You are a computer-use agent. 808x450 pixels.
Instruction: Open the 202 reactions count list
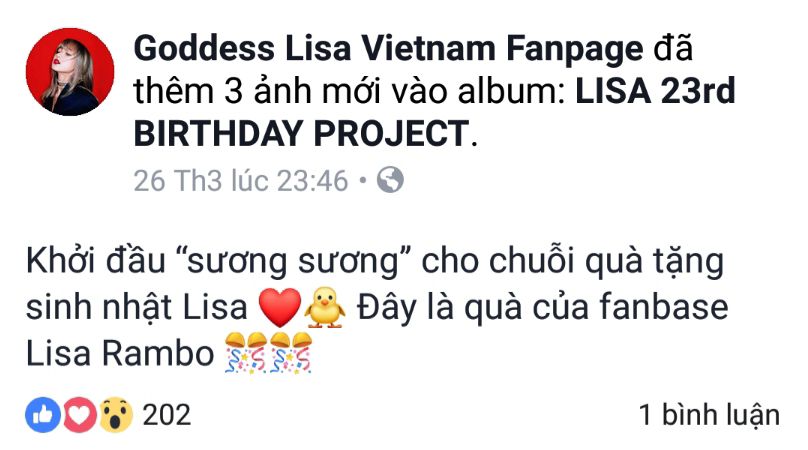(x=166, y=415)
